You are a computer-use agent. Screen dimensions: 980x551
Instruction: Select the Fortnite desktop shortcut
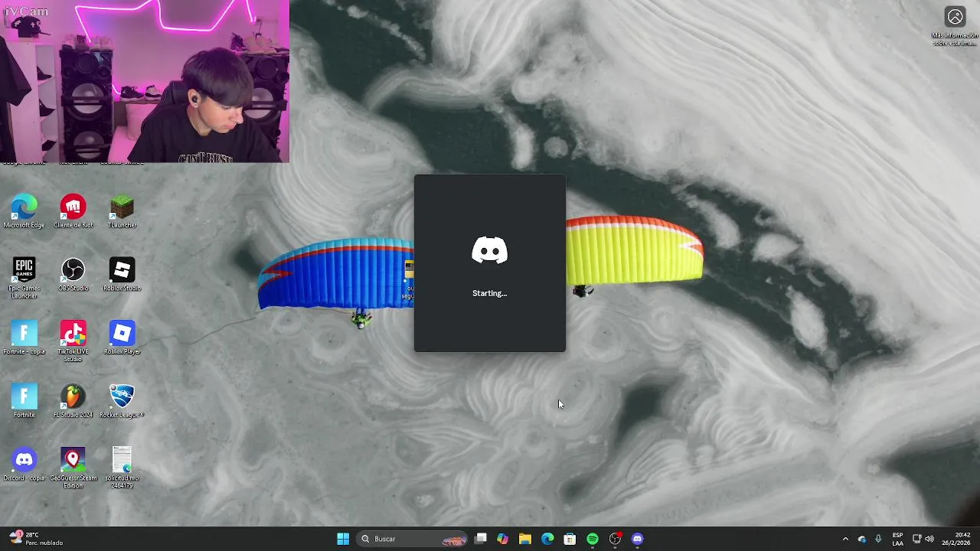24,401
